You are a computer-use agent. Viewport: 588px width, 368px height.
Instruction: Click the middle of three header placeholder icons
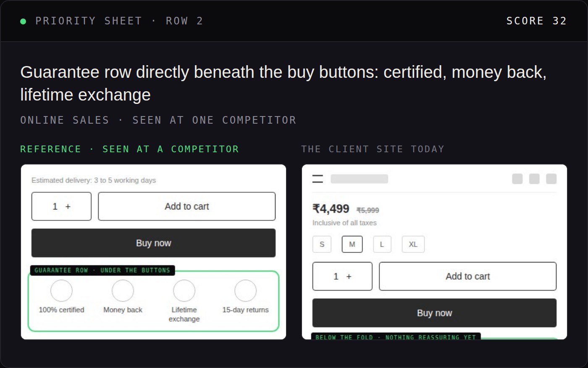click(x=534, y=179)
